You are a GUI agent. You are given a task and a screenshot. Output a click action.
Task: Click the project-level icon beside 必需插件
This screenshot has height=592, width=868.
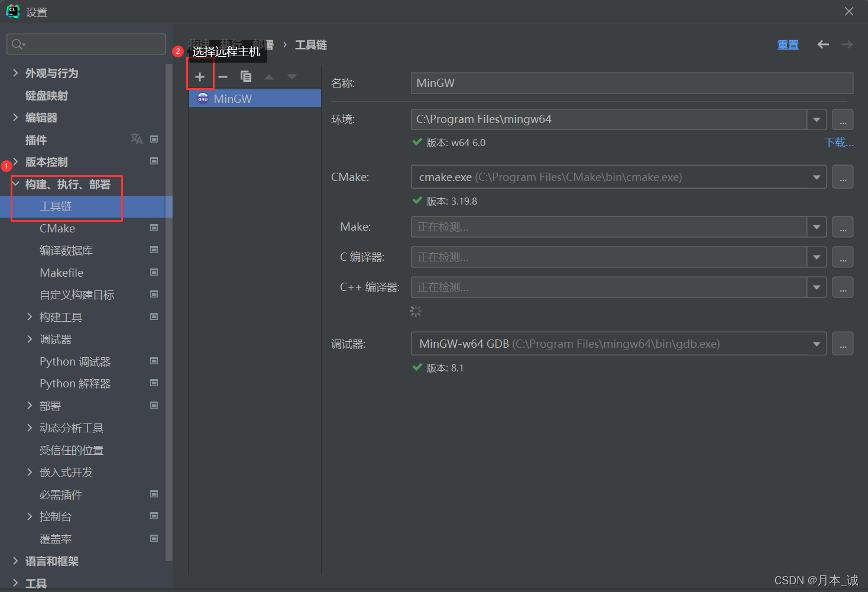(x=154, y=494)
